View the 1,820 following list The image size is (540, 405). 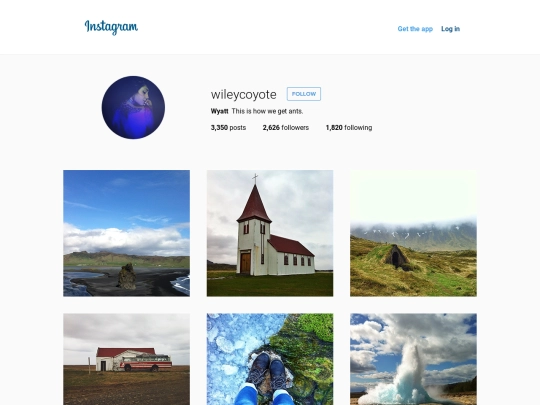tap(349, 128)
